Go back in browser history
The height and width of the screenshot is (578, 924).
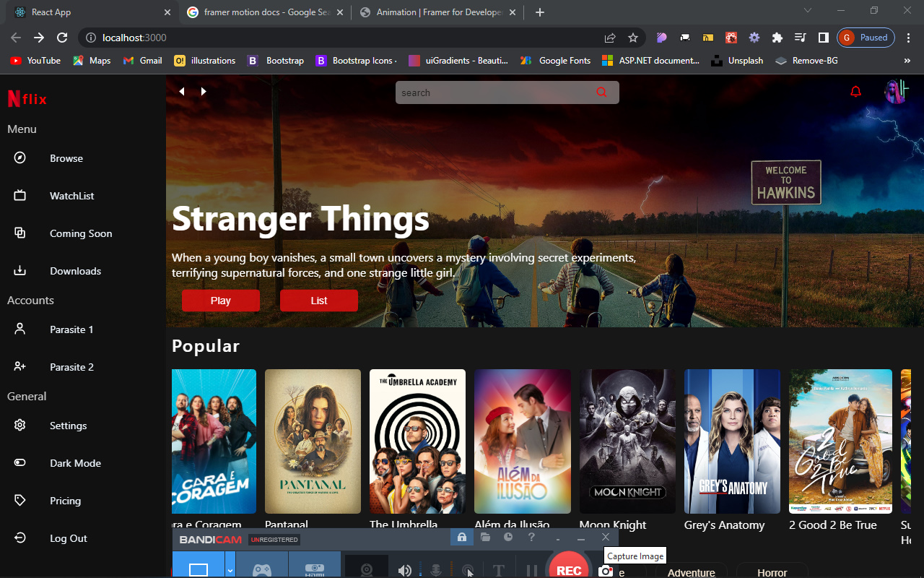[16, 38]
